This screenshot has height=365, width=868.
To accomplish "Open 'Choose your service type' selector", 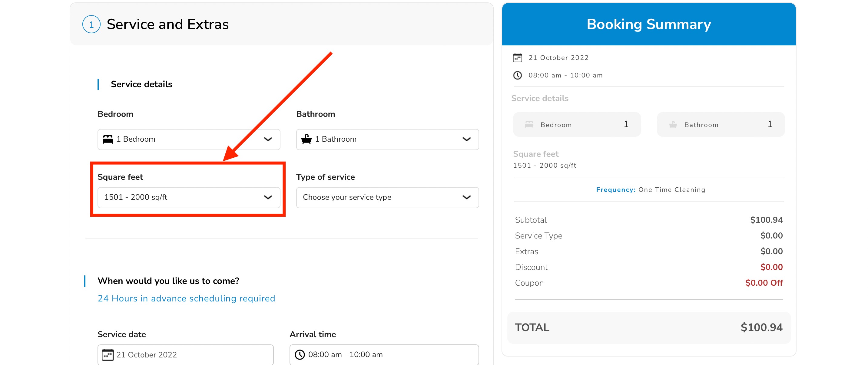I will click(x=387, y=197).
